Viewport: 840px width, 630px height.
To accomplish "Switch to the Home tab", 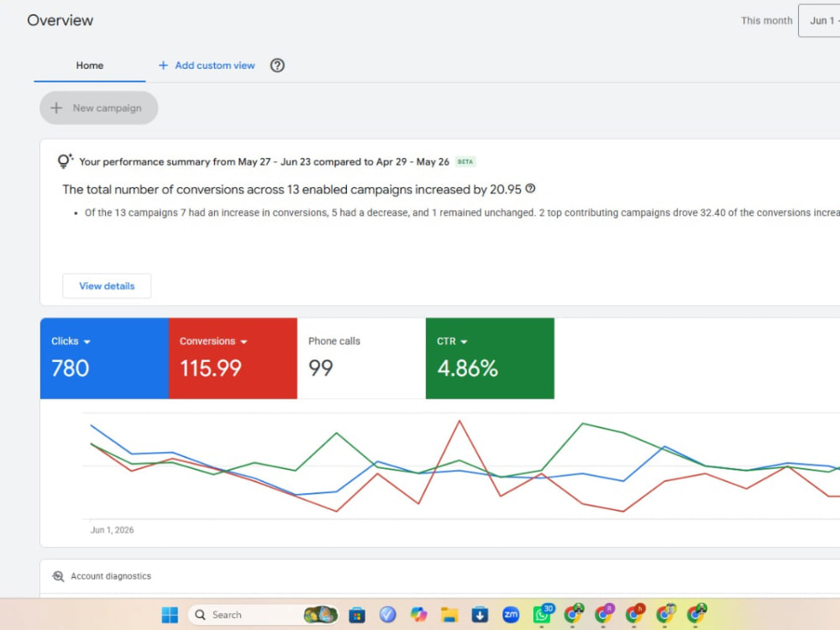I will pos(90,66).
